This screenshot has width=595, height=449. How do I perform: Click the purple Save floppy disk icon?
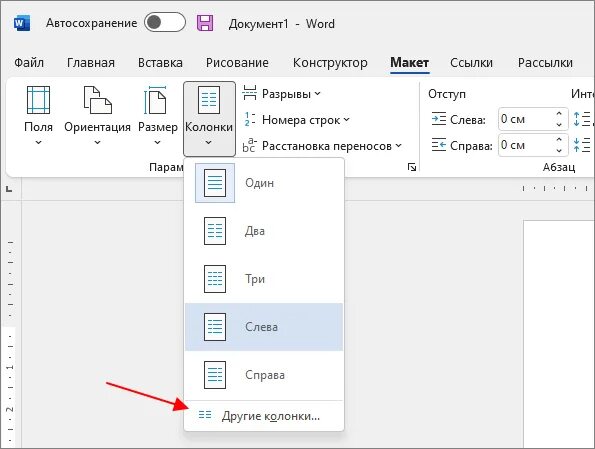click(205, 23)
